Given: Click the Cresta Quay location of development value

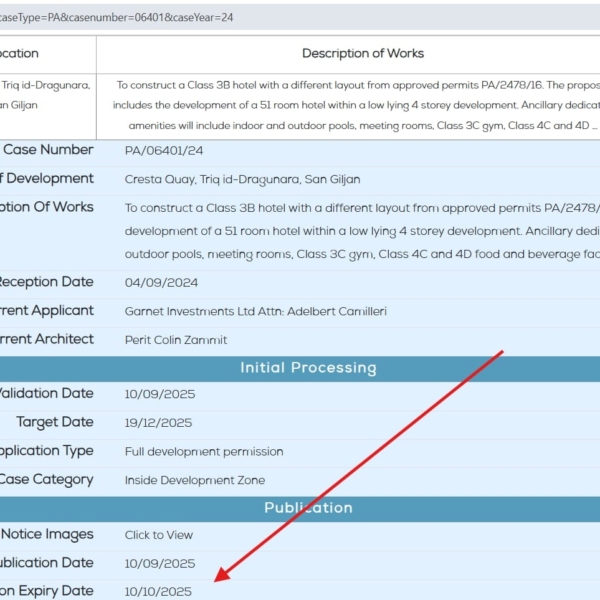Looking at the screenshot, I should tap(242, 180).
